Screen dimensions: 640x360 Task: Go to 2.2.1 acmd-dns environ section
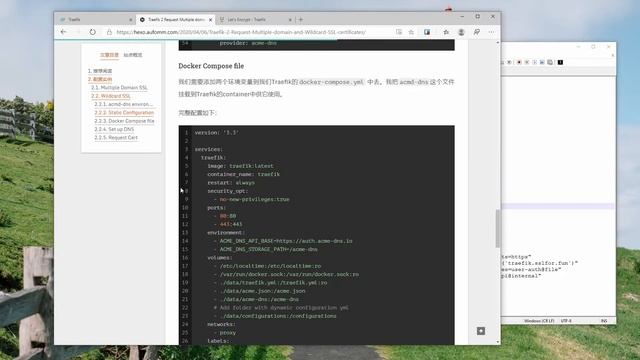click(124, 104)
